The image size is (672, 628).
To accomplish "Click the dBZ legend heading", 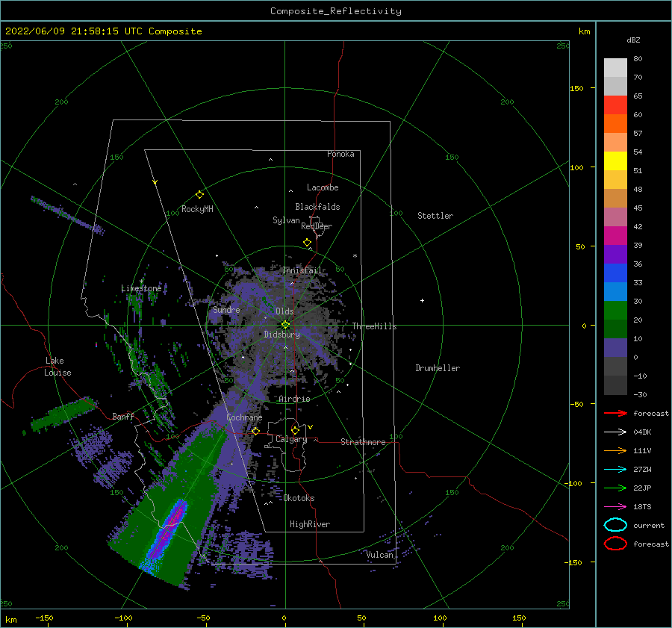I will click(633, 40).
